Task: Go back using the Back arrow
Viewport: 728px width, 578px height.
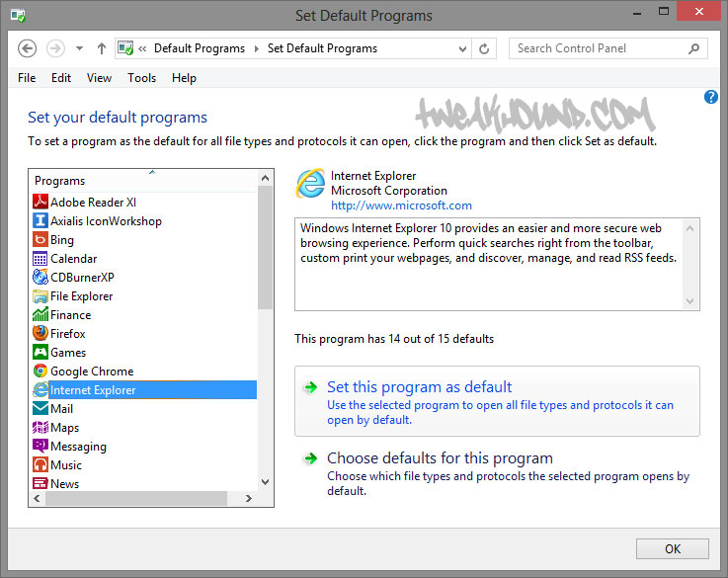Action: pyautogui.click(x=27, y=48)
